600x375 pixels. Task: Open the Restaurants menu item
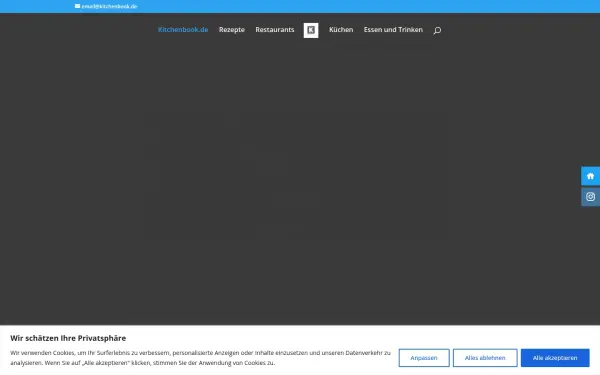coord(275,29)
